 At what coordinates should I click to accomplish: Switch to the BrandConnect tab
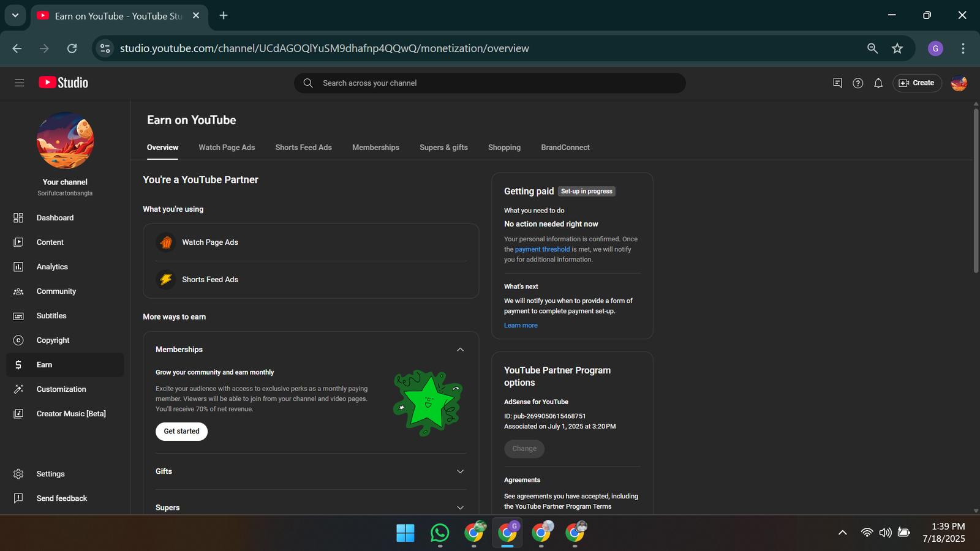click(x=565, y=148)
